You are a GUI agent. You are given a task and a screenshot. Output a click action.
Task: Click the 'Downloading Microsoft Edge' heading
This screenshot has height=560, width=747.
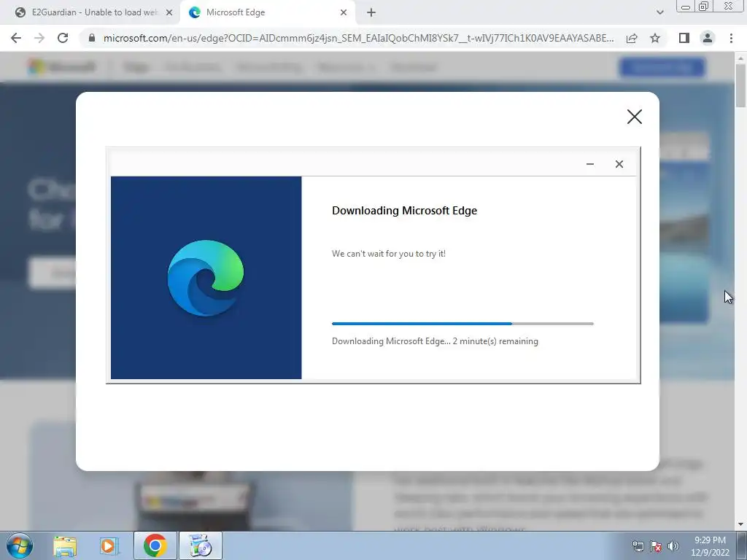pyautogui.click(x=404, y=211)
